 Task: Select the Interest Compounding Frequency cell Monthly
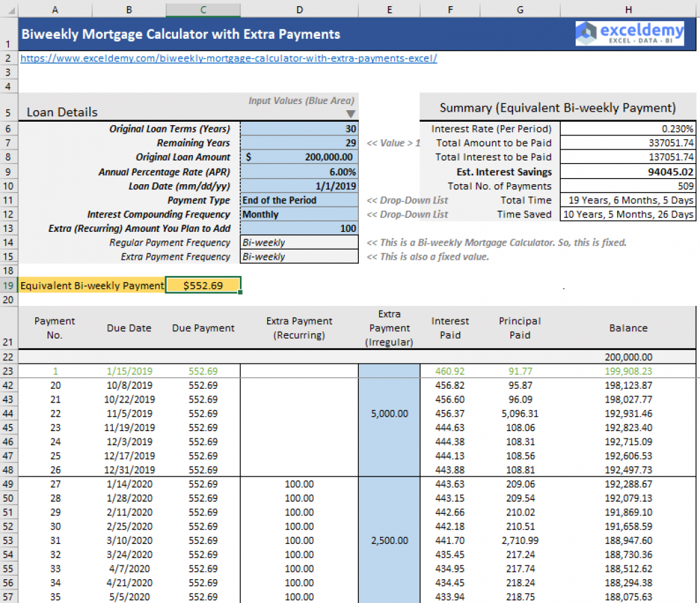pyautogui.click(x=299, y=214)
